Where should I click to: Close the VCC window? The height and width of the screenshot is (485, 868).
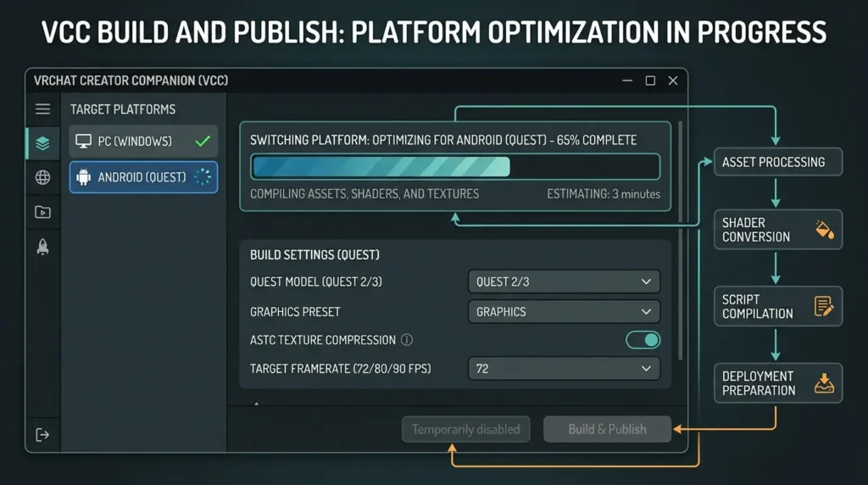pyautogui.click(x=673, y=81)
